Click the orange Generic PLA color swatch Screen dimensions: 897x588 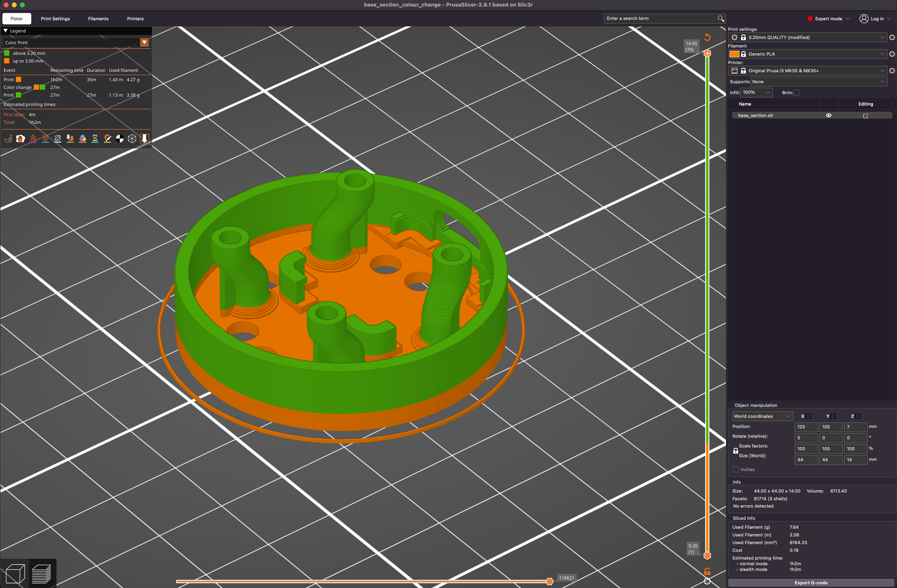[x=735, y=54]
